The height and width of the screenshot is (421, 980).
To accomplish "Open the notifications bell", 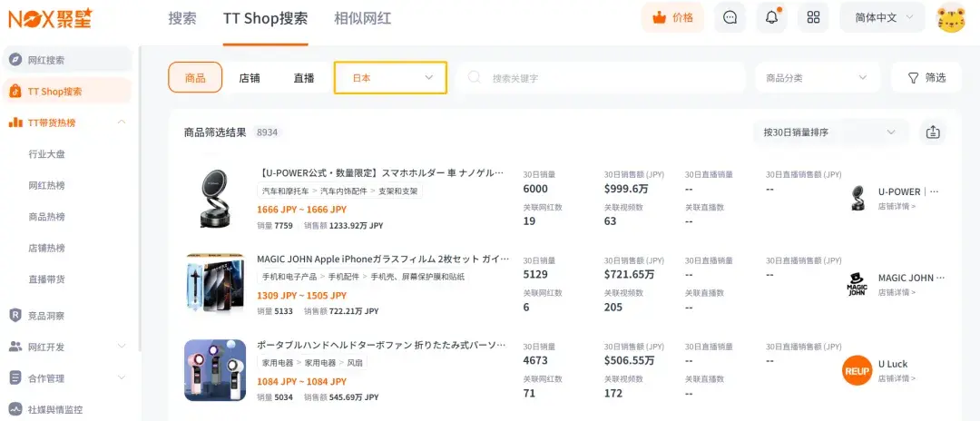I will 772,17.
